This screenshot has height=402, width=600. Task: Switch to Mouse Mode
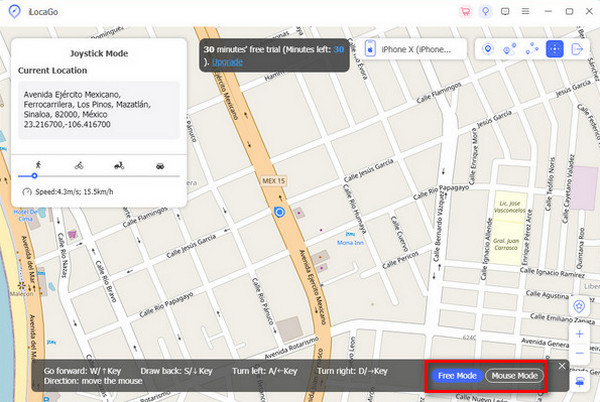point(514,376)
